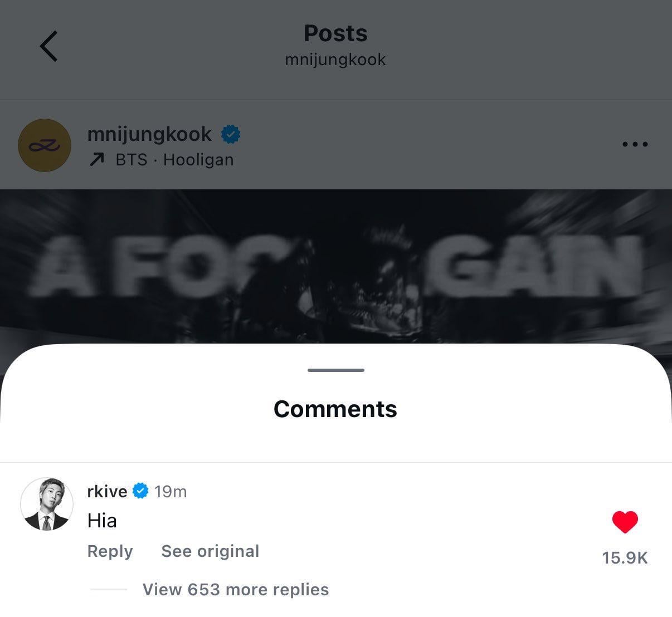Grab the Comments sheet drag handle

[x=335, y=370]
